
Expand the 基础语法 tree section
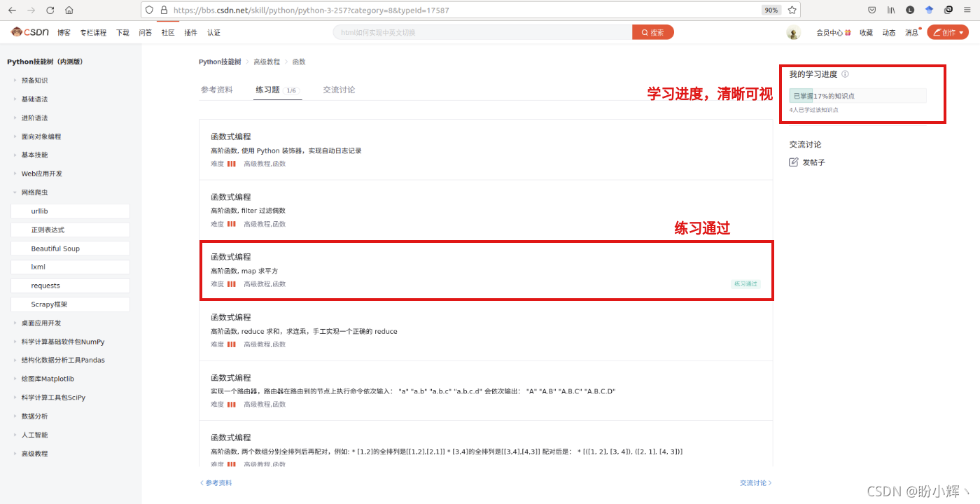click(34, 99)
